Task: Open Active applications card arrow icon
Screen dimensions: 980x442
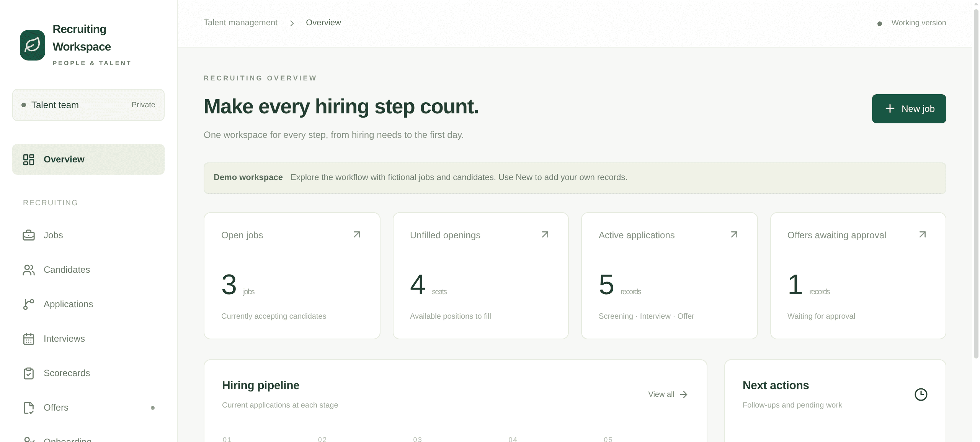Action: 734,234
